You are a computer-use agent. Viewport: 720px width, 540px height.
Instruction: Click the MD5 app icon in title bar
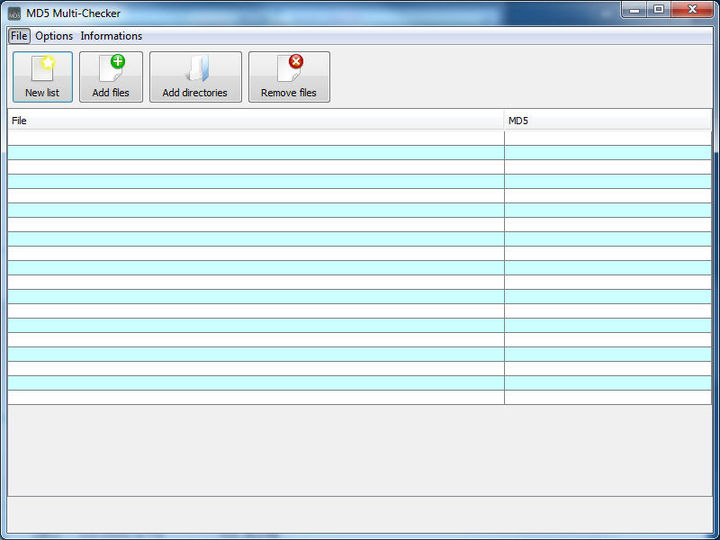click(14, 13)
